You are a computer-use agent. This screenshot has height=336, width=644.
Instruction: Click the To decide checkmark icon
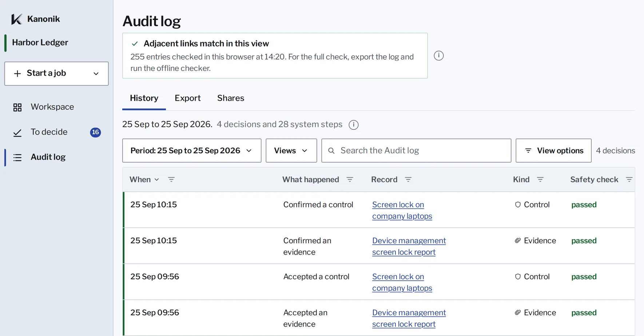17,133
